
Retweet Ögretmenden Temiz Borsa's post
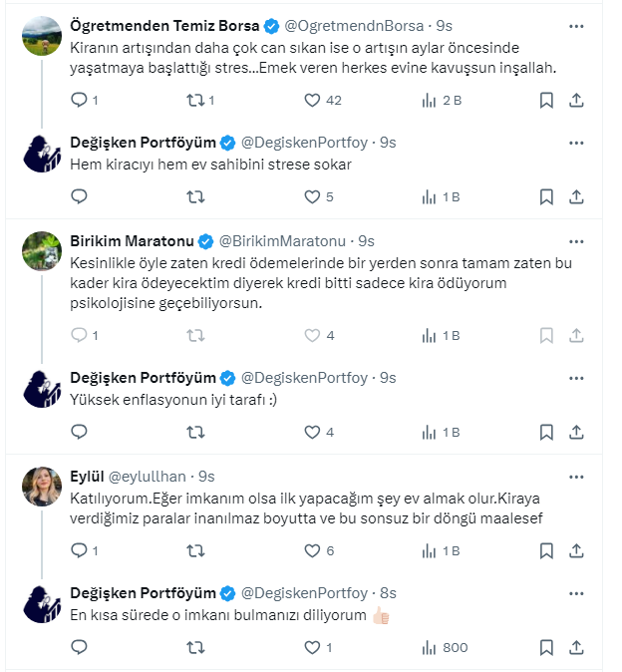tap(196, 100)
